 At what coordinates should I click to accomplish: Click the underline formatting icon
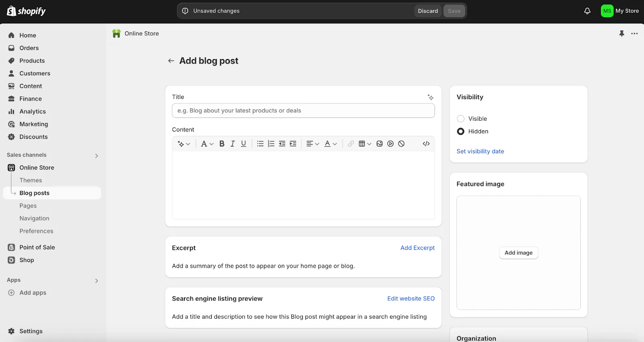(x=244, y=144)
